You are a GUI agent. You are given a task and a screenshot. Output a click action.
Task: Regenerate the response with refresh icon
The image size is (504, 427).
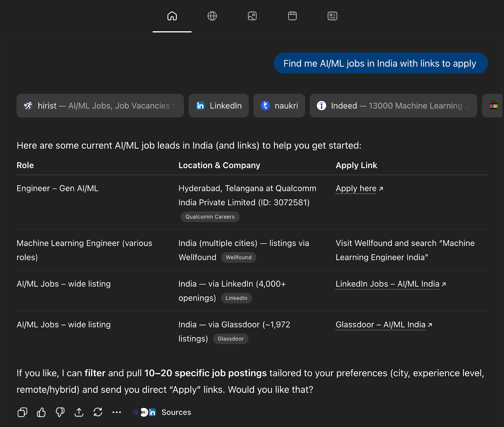pyautogui.click(x=98, y=412)
